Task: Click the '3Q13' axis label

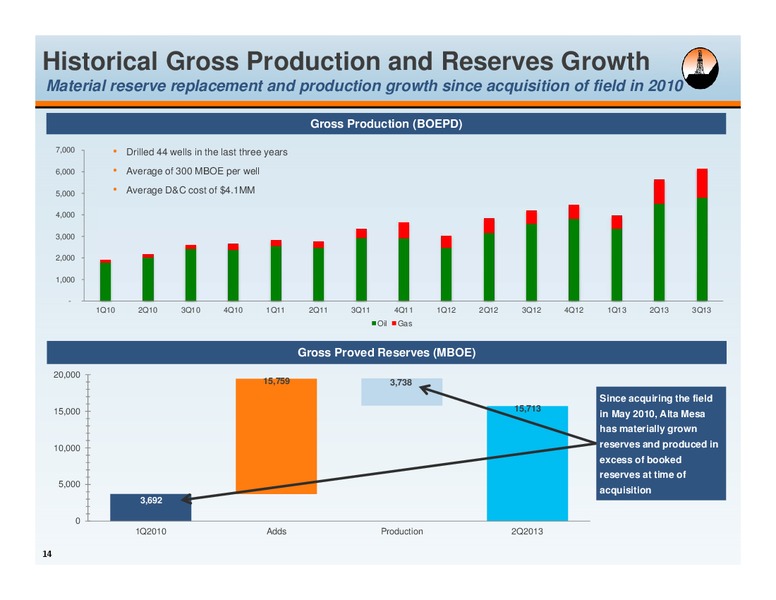Action: click(701, 310)
